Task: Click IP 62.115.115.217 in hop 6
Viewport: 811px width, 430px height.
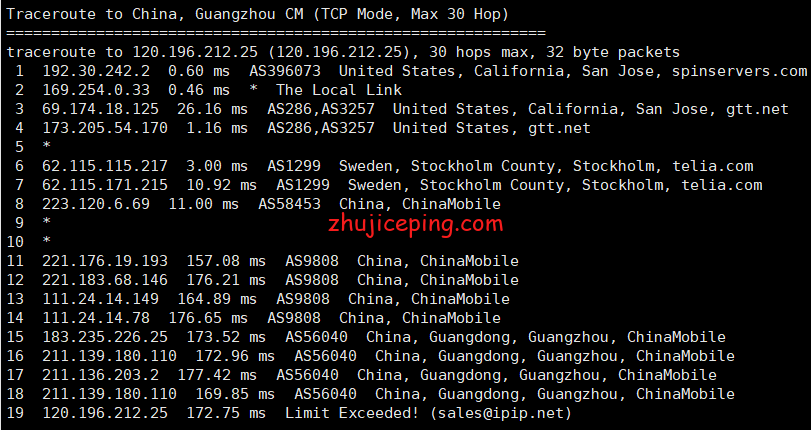Action: 105,166
